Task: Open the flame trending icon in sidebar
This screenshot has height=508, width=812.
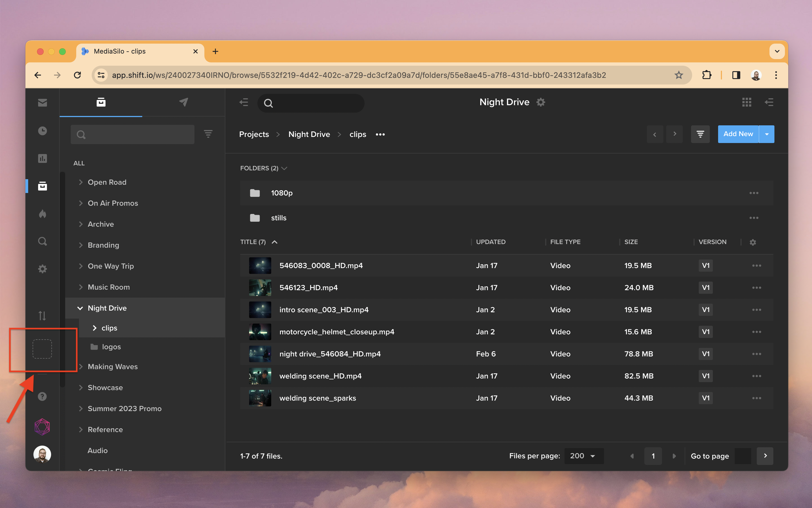Action: point(42,214)
